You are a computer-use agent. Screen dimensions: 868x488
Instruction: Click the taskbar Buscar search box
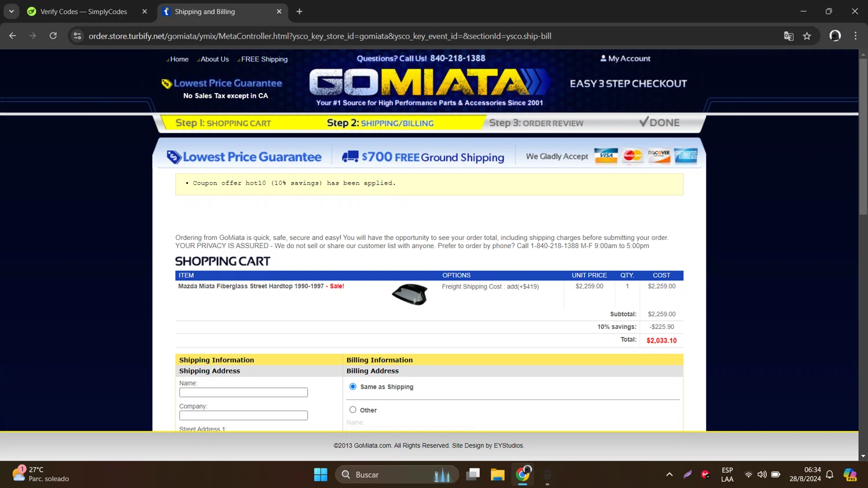[397, 475]
